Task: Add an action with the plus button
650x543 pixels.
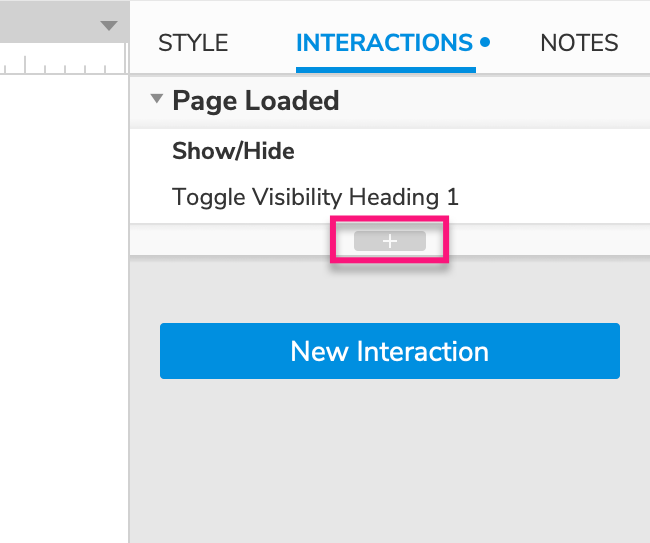Action: (390, 241)
